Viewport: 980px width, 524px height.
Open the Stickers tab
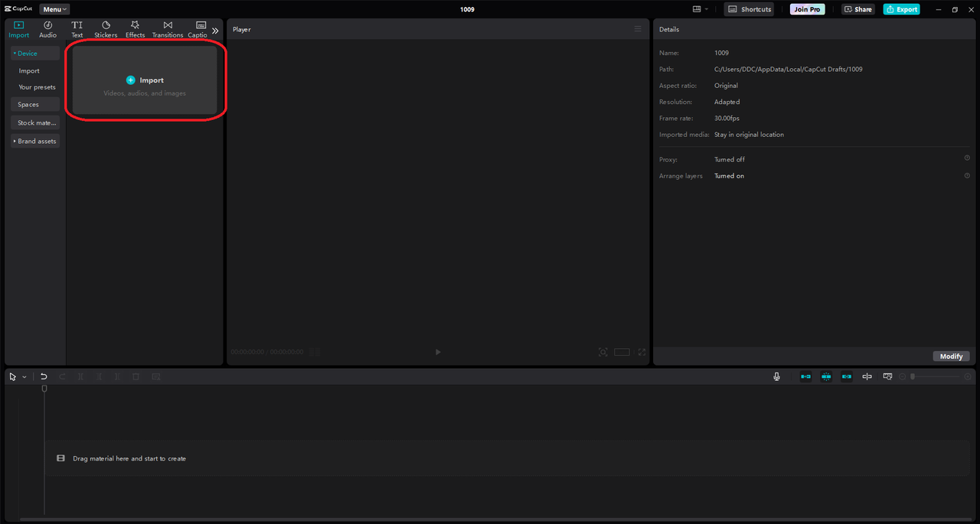click(x=106, y=30)
